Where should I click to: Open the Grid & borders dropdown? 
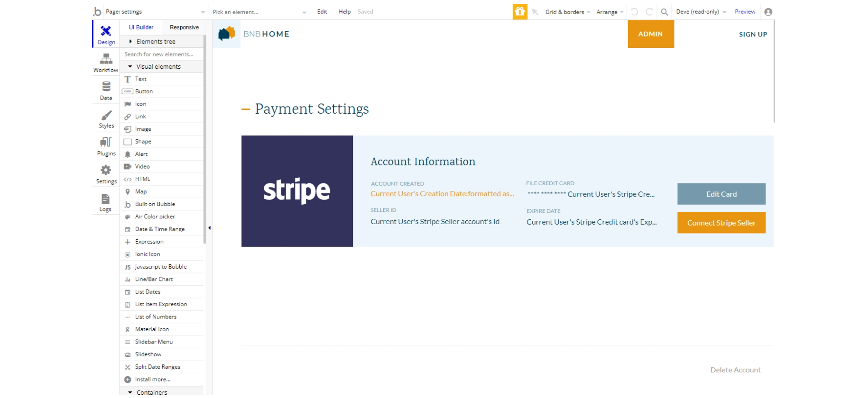(568, 12)
